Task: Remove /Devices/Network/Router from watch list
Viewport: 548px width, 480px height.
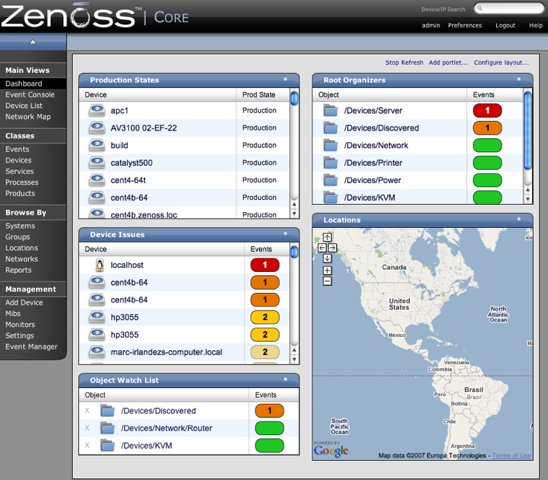Action: [87, 428]
